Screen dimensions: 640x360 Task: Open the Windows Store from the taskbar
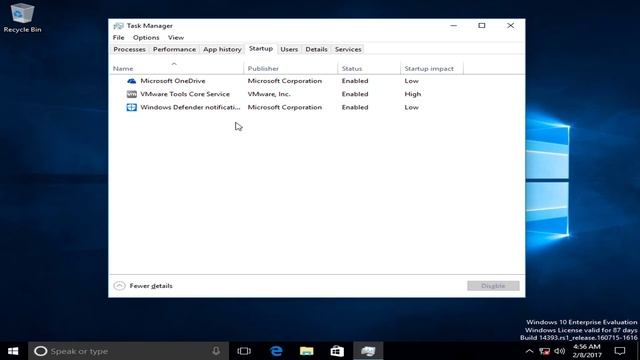(337, 351)
